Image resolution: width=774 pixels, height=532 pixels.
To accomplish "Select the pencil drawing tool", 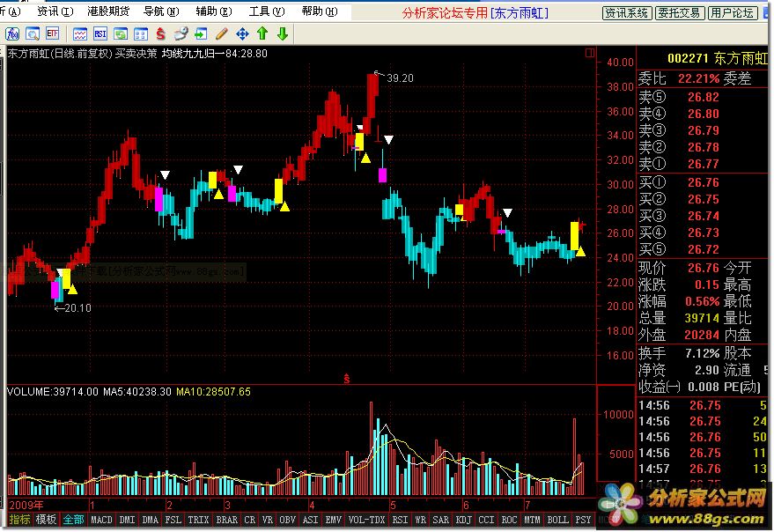I will pos(222,33).
